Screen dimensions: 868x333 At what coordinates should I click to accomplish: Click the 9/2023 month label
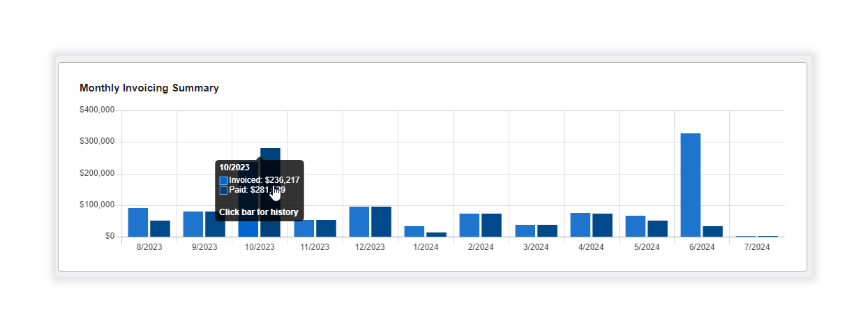(x=204, y=247)
